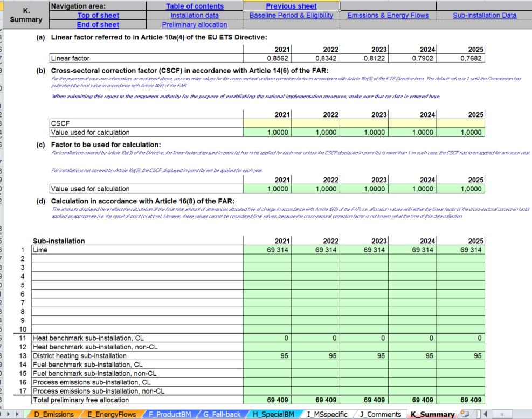The width and height of the screenshot is (532, 419).
Task: Click the horizontal scrollbar thumb
Action: [x=502, y=414]
